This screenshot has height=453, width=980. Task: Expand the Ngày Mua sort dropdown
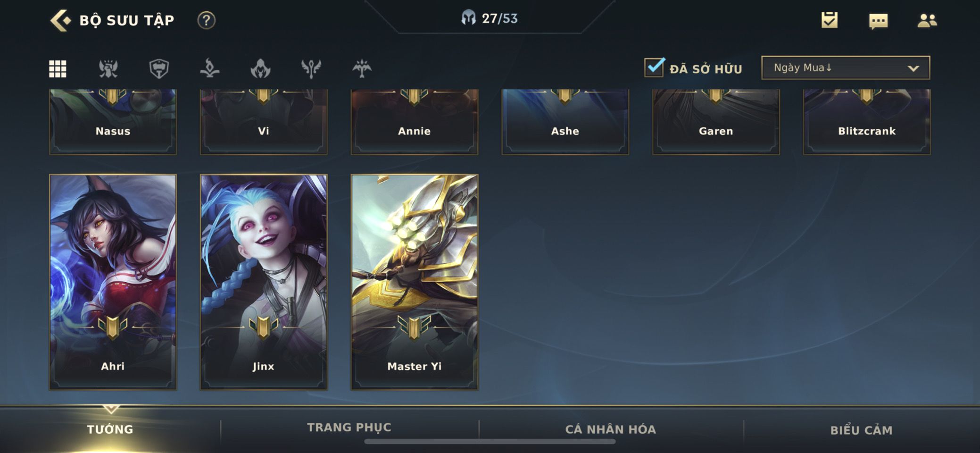tap(846, 67)
